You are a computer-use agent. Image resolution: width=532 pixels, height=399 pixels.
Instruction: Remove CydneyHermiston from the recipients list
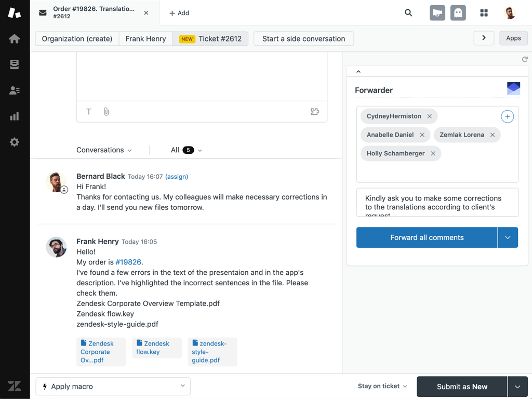(x=429, y=116)
